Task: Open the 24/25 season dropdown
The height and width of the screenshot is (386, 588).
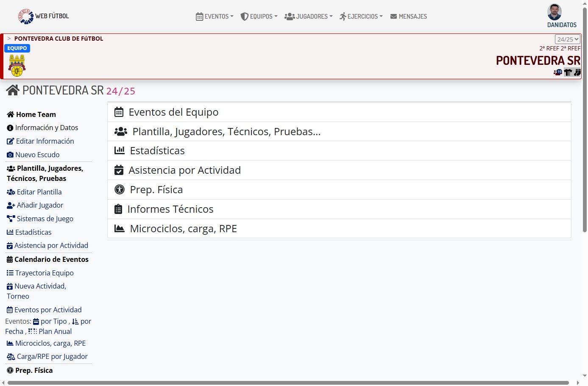Action: pyautogui.click(x=567, y=39)
